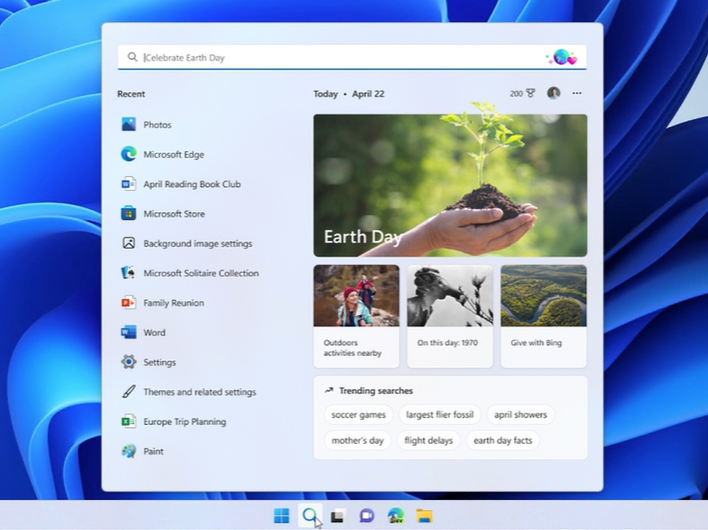Click the Windows Start button on taskbar
Screen dimensions: 708x530
pyautogui.click(x=281, y=516)
